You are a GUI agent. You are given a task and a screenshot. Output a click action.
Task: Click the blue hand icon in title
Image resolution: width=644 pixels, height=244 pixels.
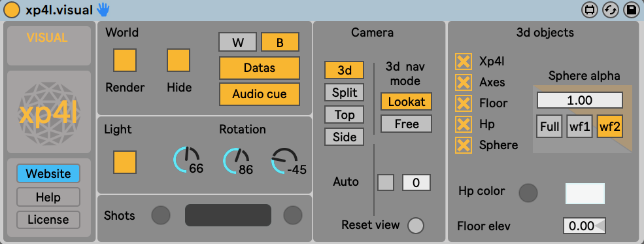tap(103, 10)
